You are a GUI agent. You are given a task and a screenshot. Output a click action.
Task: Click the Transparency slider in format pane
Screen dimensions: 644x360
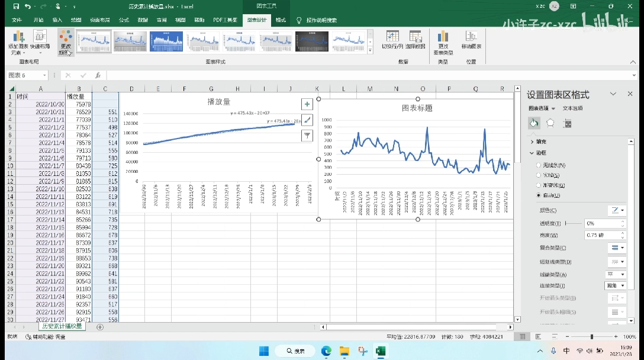[x=572, y=224]
